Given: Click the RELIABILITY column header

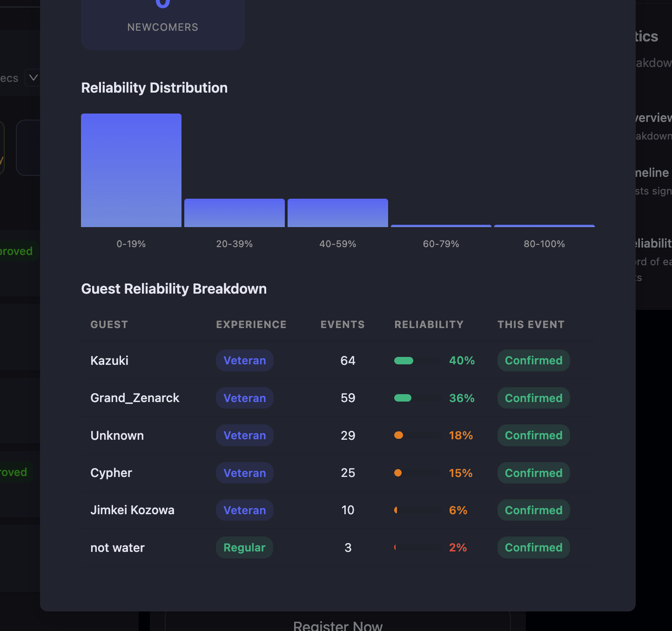Looking at the screenshot, I should point(429,324).
